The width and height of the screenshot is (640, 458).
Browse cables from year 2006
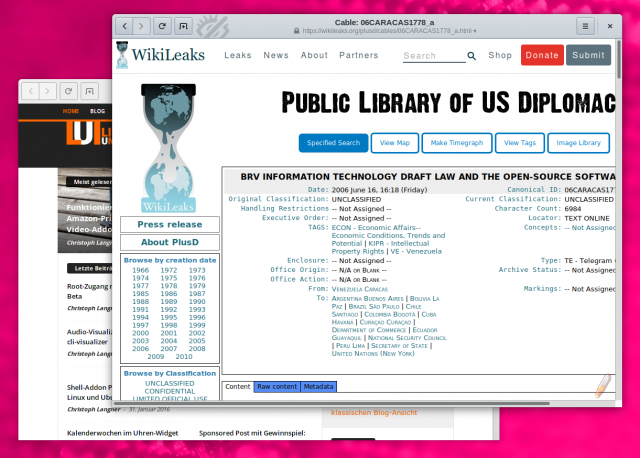(140, 349)
